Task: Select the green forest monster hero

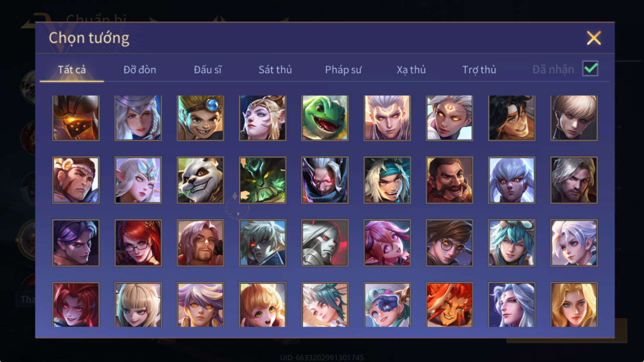Action: [262, 180]
